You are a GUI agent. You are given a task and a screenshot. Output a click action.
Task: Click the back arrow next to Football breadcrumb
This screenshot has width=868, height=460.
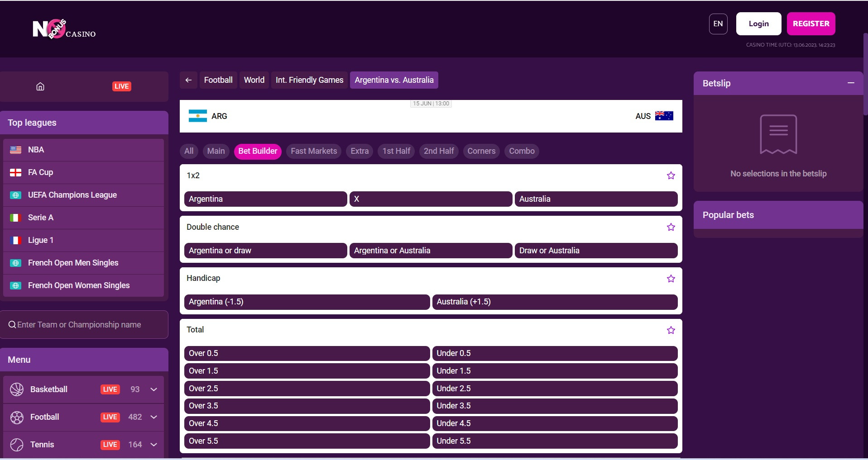coord(188,80)
